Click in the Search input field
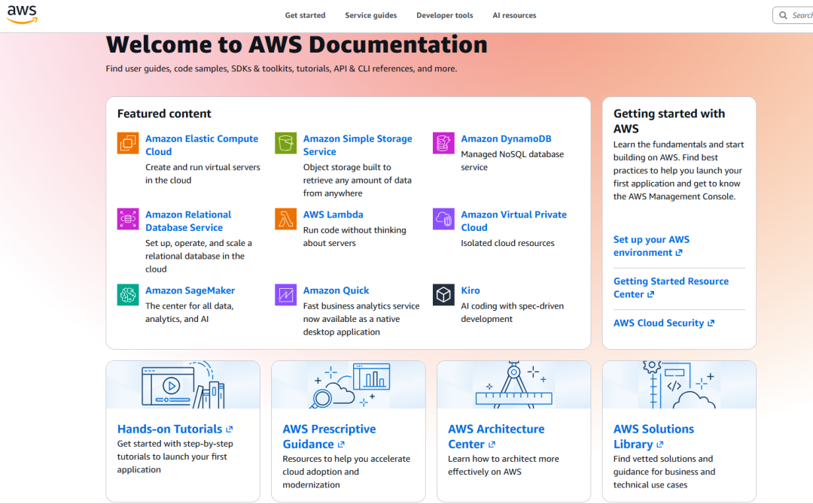 (793, 16)
